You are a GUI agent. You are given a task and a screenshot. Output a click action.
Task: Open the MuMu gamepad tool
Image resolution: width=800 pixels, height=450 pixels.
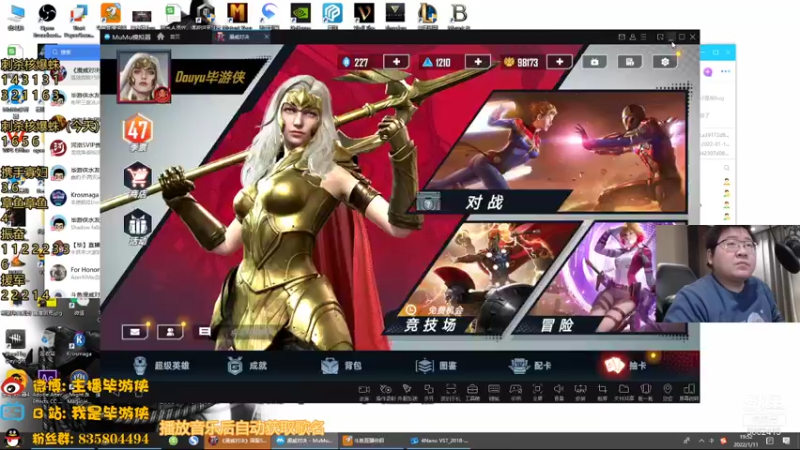tap(516, 392)
